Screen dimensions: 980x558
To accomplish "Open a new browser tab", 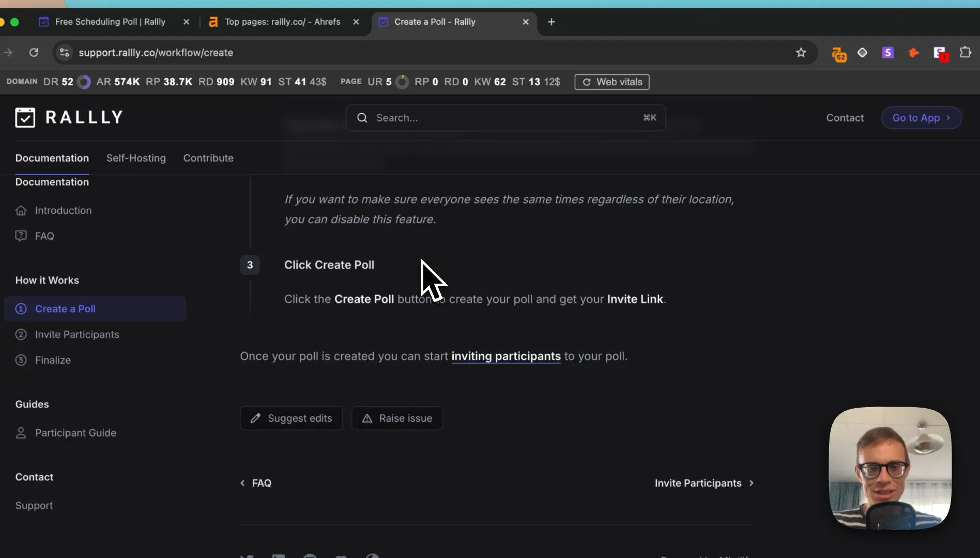I will [x=551, y=22].
